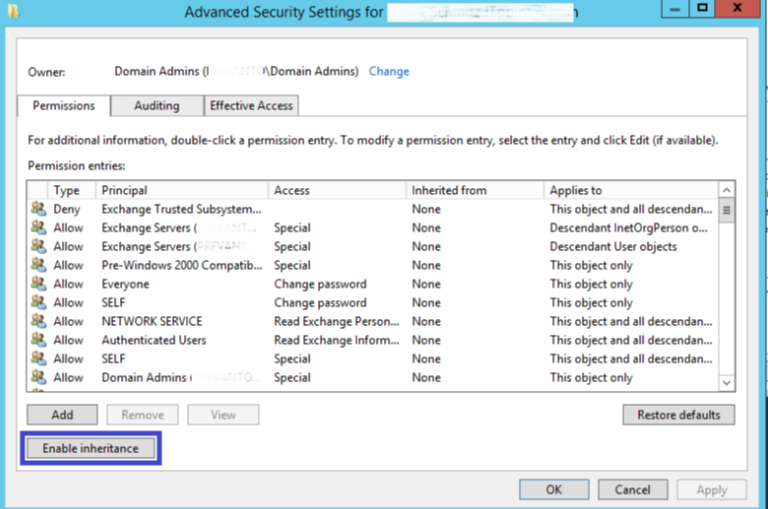
Task: Switch to the Permissions tab
Action: (x=64, y=106)
